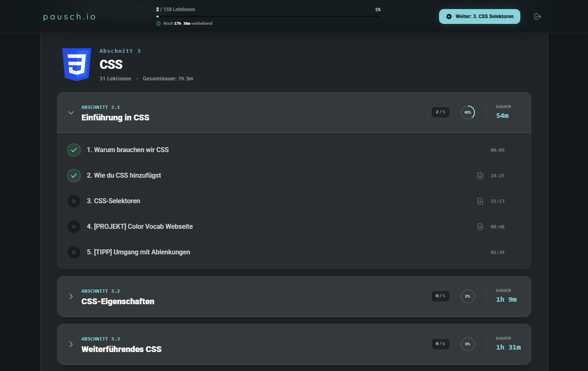588x371 pixels.
Task: Click the course progress bar in header
Action: click(x=268, y=16)
